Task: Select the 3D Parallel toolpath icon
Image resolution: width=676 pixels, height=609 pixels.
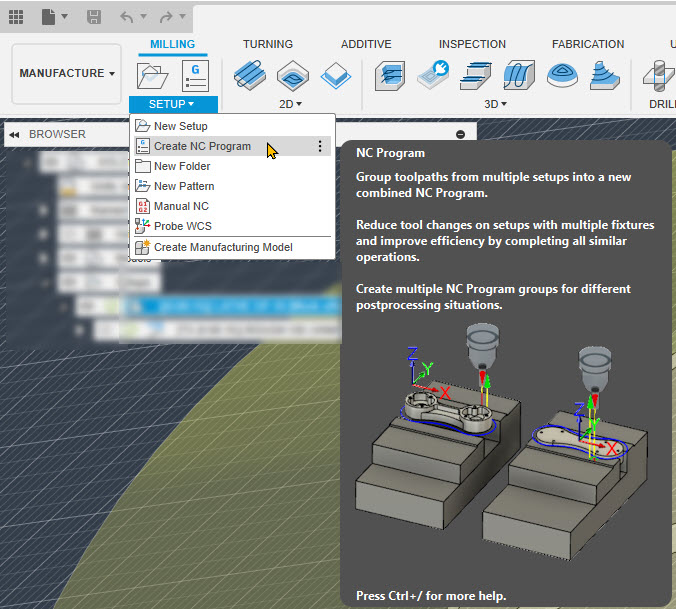Action: (x=519, y=75)
